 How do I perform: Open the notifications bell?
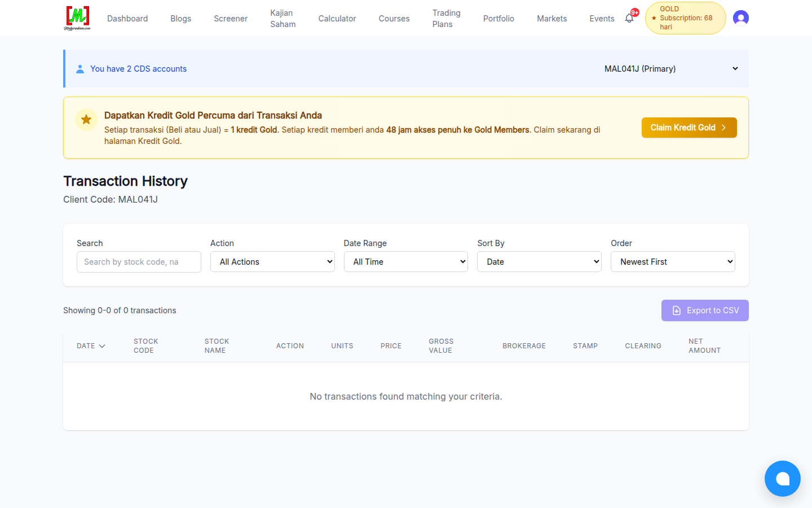(x=629, y=18)
